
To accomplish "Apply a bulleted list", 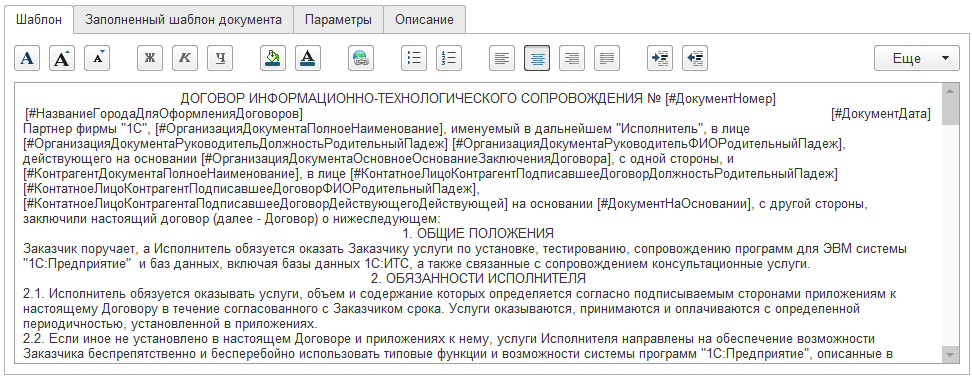I will (413, 58).
